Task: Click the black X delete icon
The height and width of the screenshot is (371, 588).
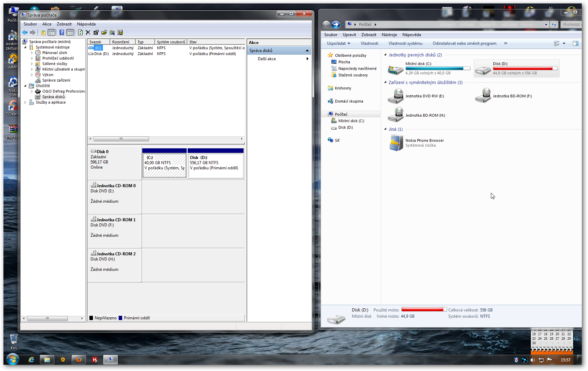Action: pos(88,32)
